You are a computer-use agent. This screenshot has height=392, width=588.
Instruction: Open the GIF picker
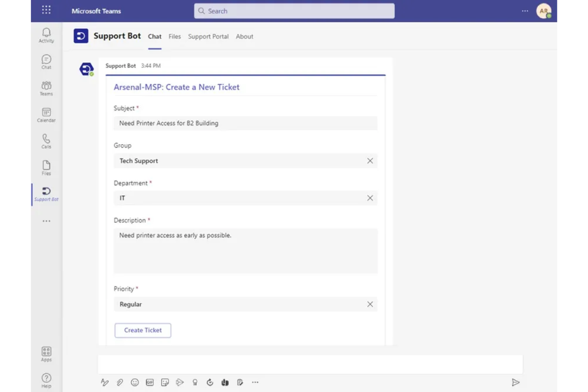click(150, 382)
